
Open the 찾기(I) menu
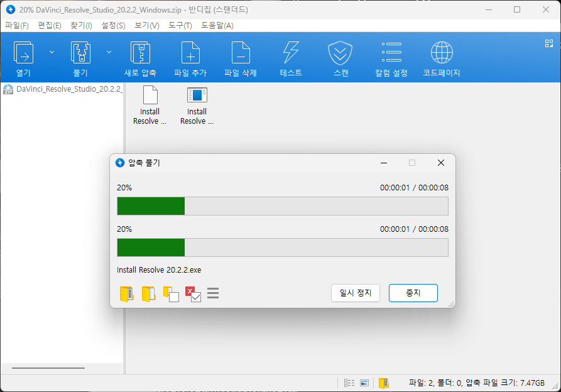point(81,25)
